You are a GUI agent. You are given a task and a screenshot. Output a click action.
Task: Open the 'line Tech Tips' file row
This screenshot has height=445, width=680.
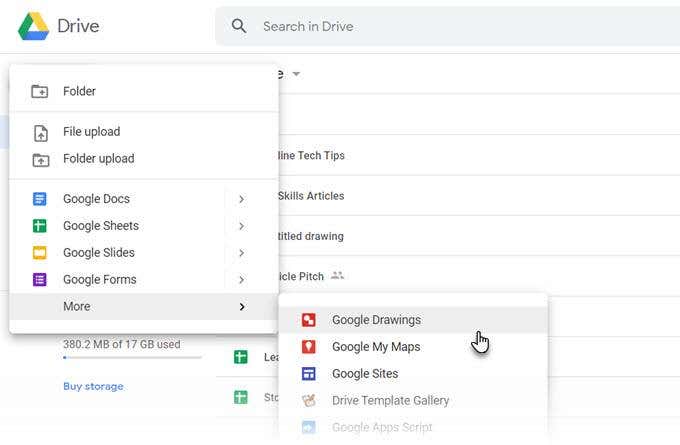tap(479, 155)
